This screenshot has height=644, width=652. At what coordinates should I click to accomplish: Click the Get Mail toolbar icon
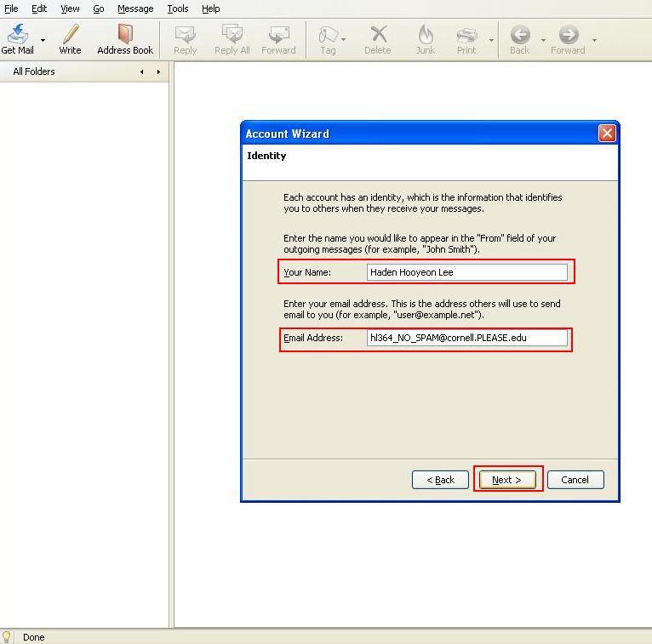(17, 35)
